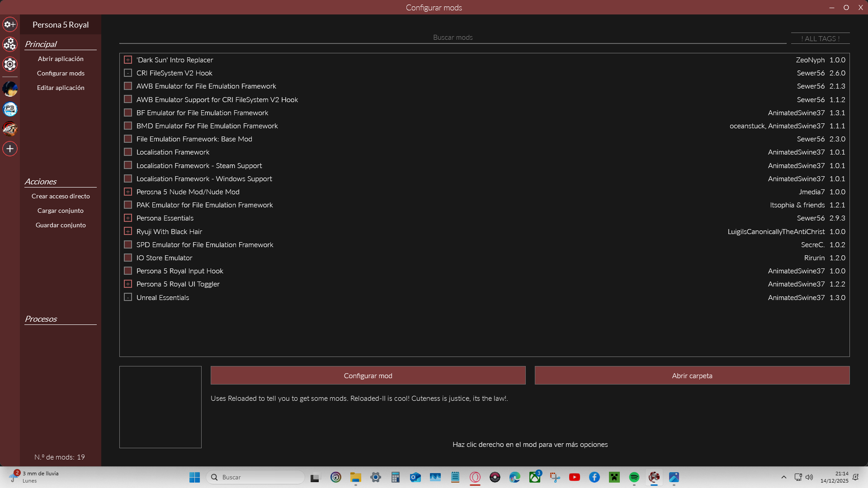Screen dimensions: 868x488
Task: Toggle the File Emulation Framework: Base Mod checkbox
Action: click(x=128, y=139)
